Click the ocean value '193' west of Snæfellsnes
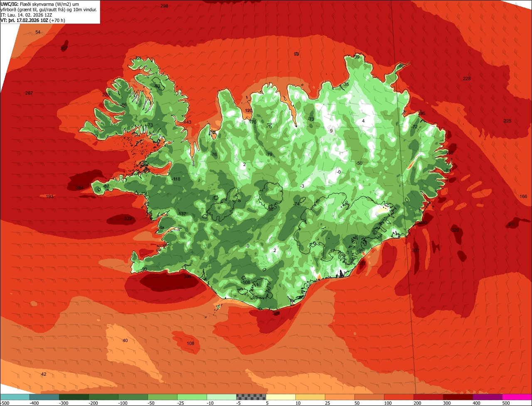Screen dimensions: 532x406 [x=50, y=196]
